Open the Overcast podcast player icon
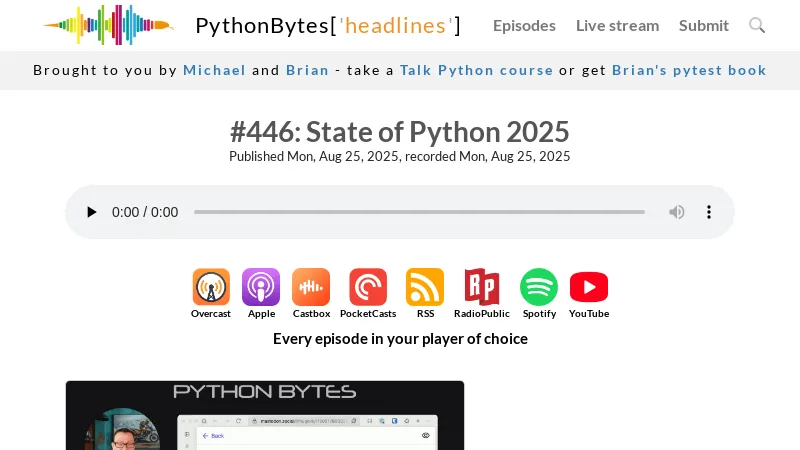Screen dimensions: 800x450 (211, 288)
